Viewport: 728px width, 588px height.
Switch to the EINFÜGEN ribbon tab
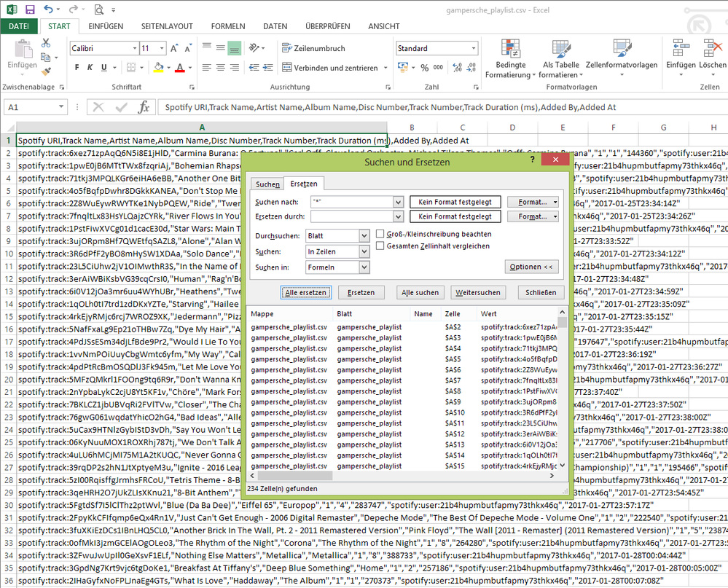(106, 26)
